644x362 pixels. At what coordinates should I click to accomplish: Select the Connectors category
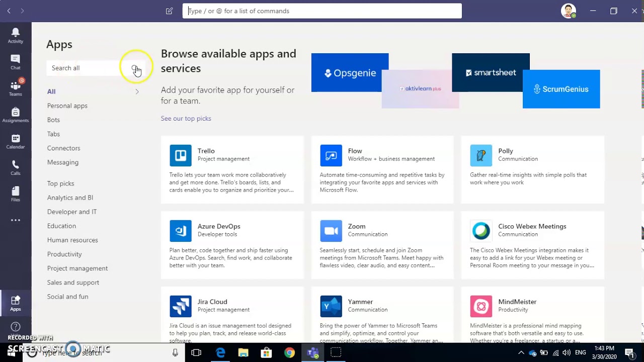63,148
